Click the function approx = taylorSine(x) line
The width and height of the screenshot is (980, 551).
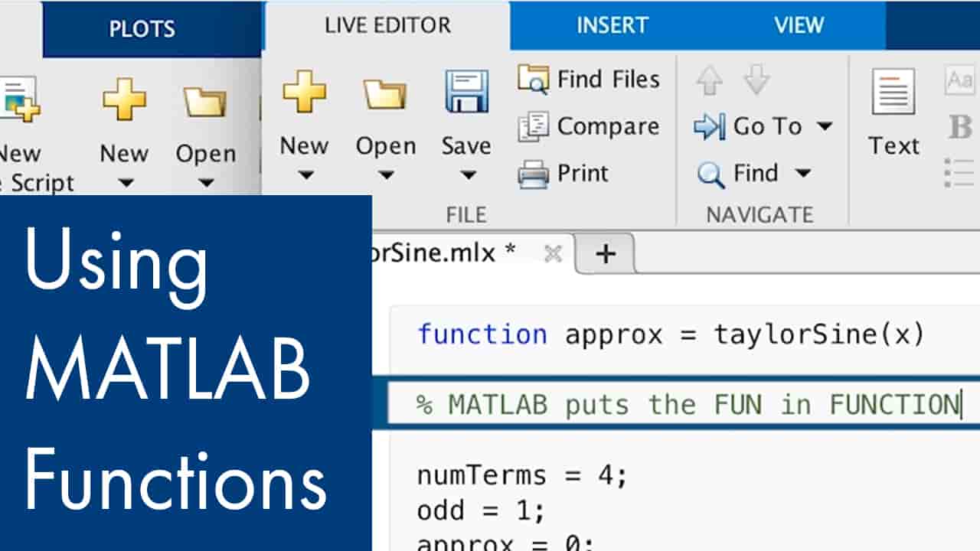pos(671,335)
